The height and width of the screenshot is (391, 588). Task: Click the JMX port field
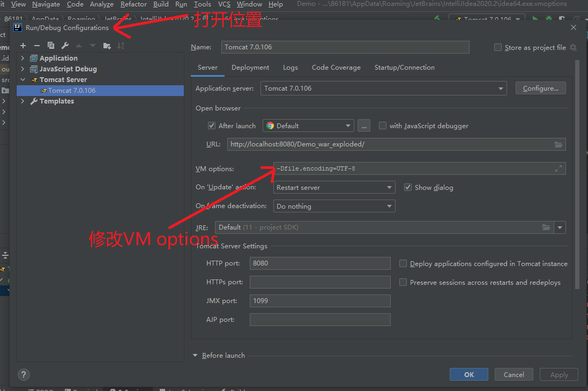click(320, 301)
